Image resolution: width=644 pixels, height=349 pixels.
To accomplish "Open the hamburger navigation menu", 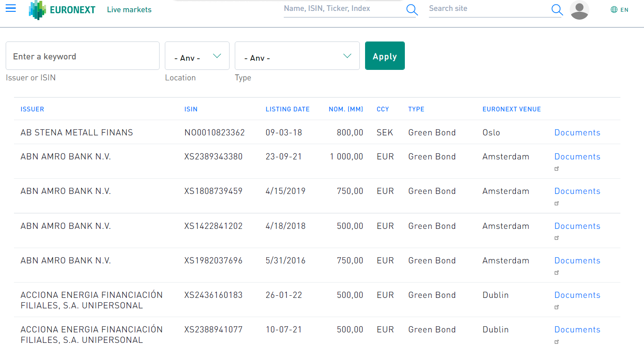I will [11, 8].
